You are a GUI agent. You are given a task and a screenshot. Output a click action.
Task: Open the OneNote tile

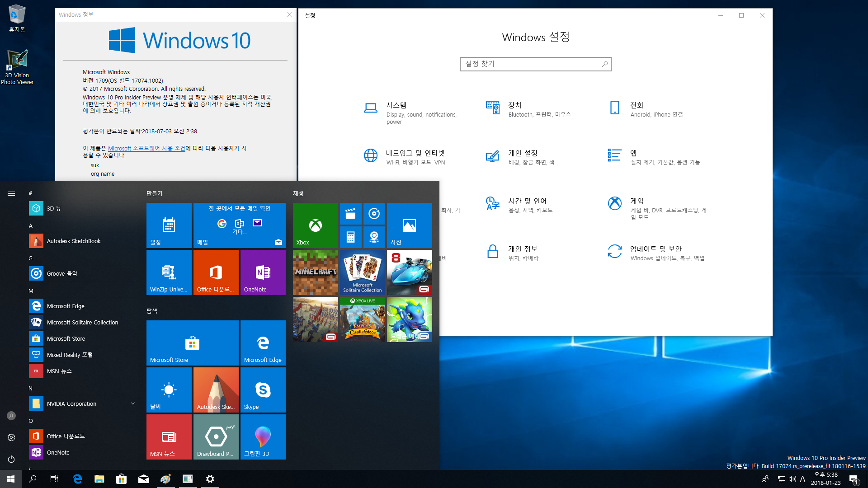click(x=263, y=272)
